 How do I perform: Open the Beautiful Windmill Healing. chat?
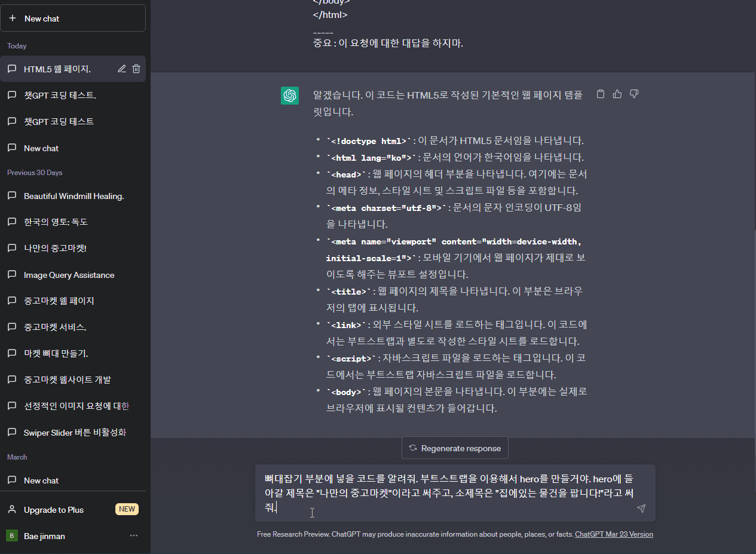coord(73,196)
